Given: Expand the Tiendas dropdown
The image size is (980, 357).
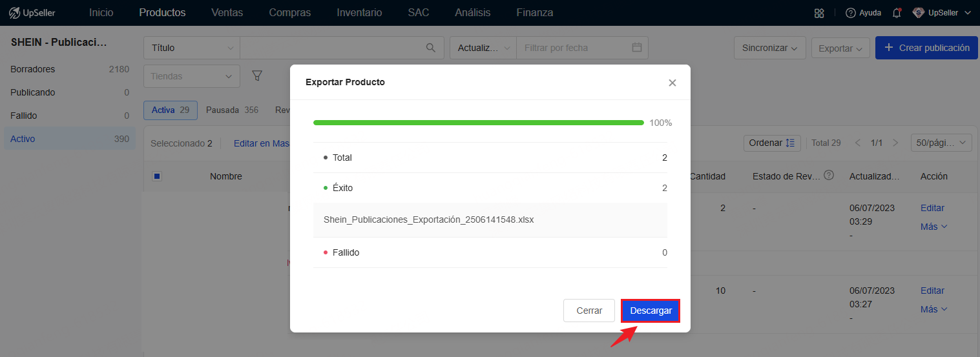Looking at the screenshot, I should [x=192, y=76].
